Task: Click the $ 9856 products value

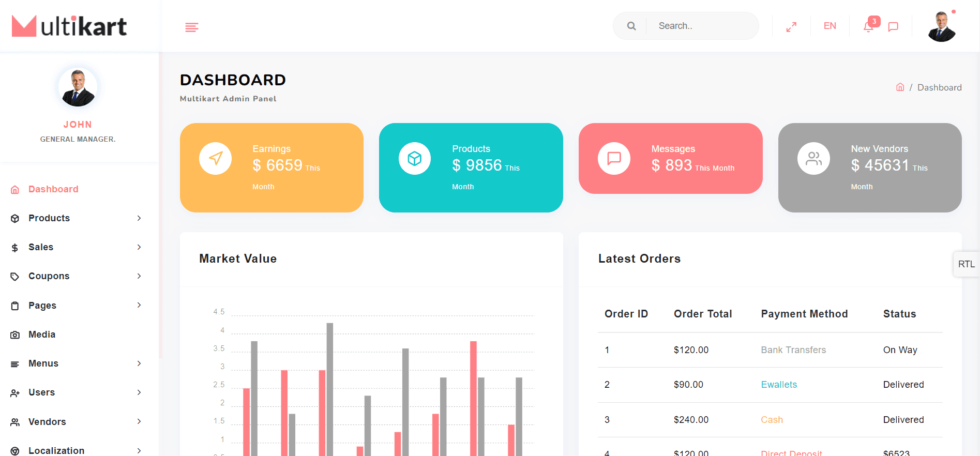Action: (x=477, y=165)
